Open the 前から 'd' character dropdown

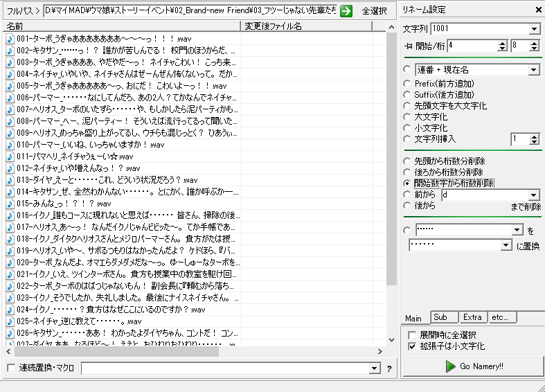(533, 195)
